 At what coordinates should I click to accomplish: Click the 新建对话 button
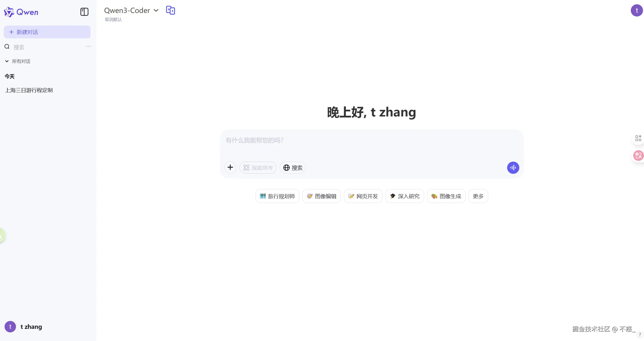coord(47,32)
